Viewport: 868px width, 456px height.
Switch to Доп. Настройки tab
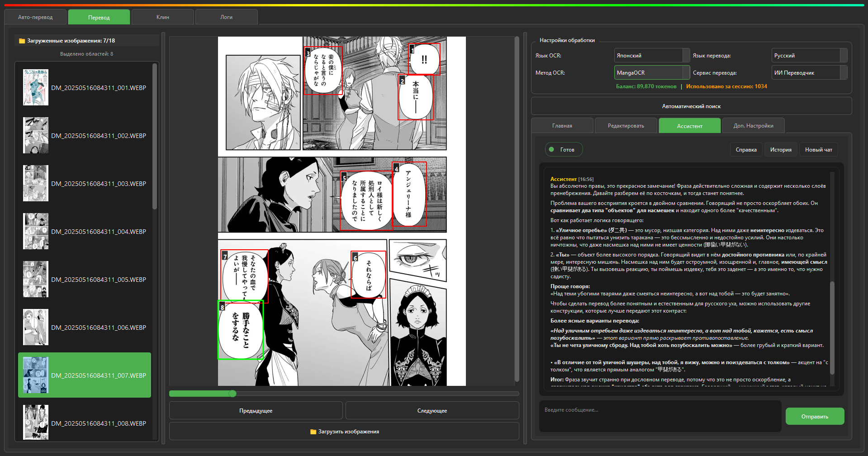coord(753,126)
